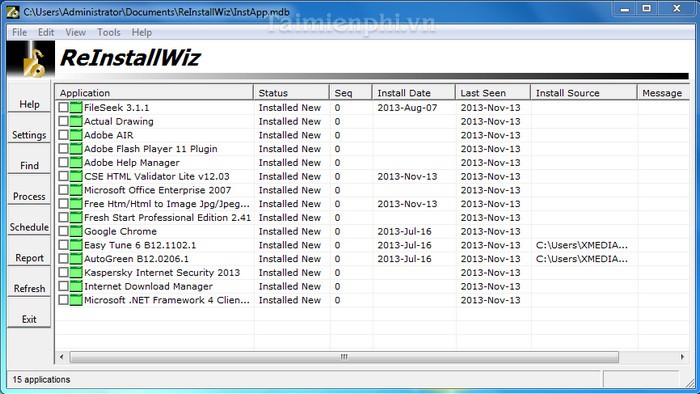Click green icon next to Adobe Help Manager
This screenshot has width=700, height=394.
76,163
